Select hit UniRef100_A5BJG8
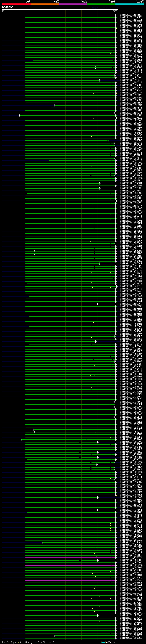 131,115
